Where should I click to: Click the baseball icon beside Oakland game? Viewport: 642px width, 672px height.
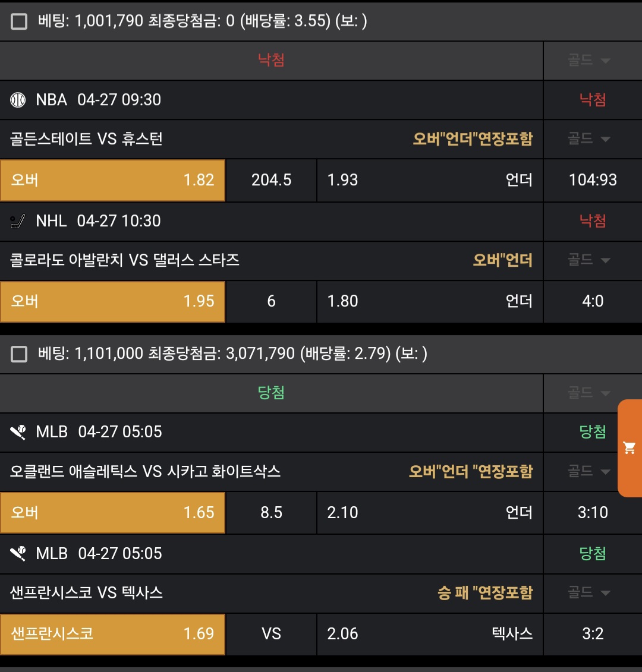[18, 433]
